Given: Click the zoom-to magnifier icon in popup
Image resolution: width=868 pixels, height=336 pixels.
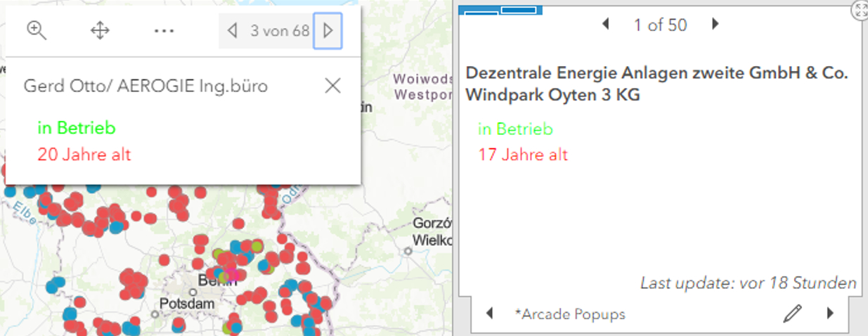Looking at the screenshot, I should click(x=37, y=30).
